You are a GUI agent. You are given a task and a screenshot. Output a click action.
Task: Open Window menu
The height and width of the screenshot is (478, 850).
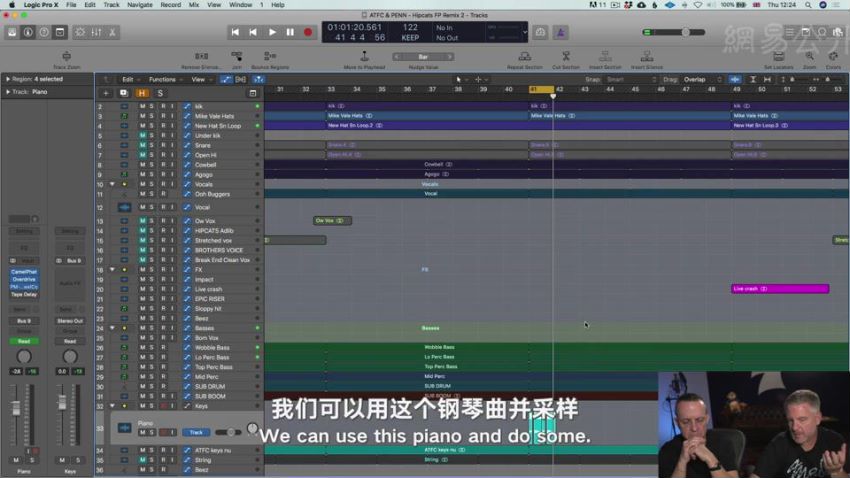(240, 5)
